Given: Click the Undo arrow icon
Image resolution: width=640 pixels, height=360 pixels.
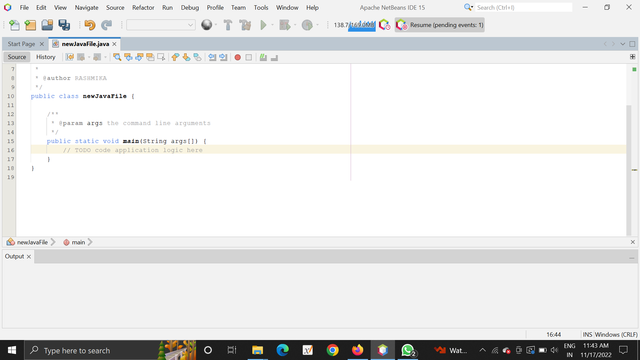Looking at the screenshot, I should [89, 25].
